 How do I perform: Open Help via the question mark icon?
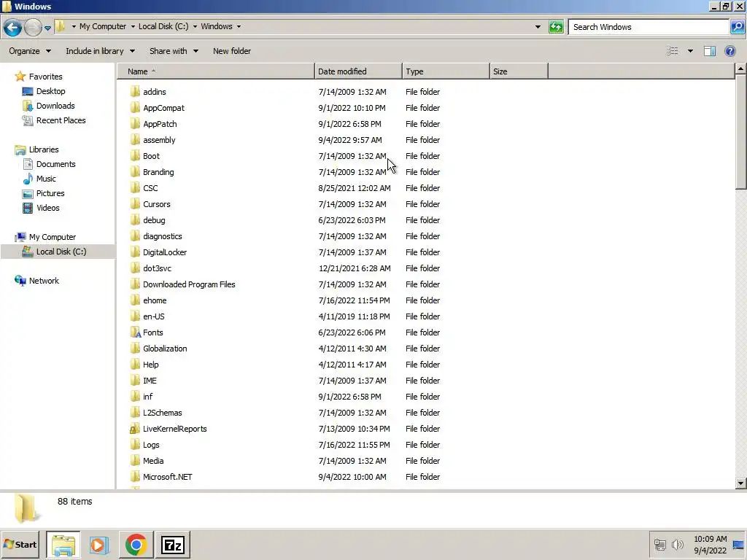pos(729,51)
